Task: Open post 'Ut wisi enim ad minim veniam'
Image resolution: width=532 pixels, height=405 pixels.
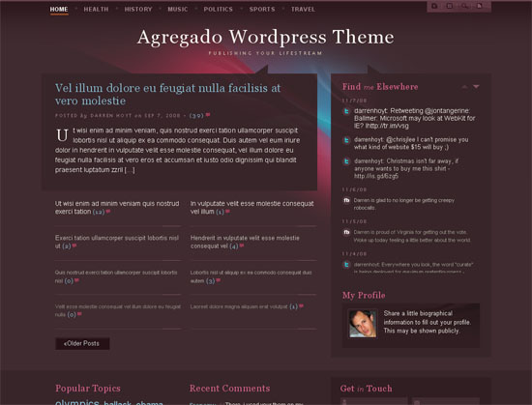Action: (x=117, y=207)
